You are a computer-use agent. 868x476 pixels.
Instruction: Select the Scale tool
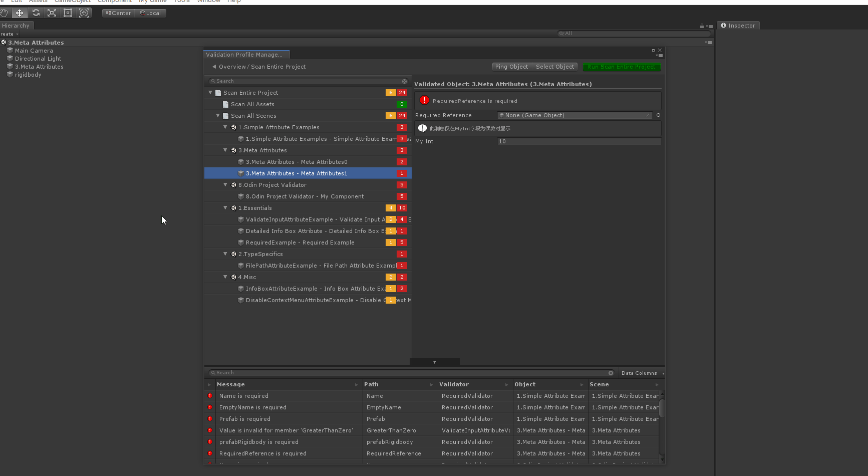[x=52, y=13]
